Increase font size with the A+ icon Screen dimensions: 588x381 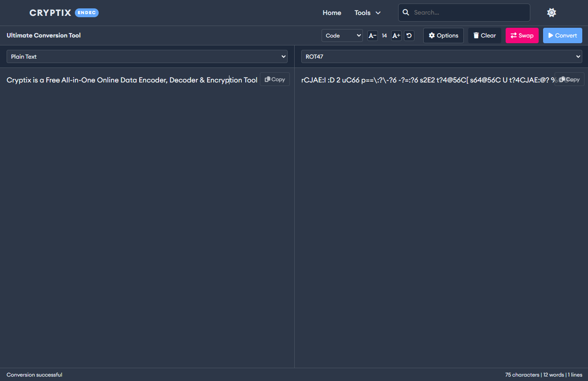396,35
